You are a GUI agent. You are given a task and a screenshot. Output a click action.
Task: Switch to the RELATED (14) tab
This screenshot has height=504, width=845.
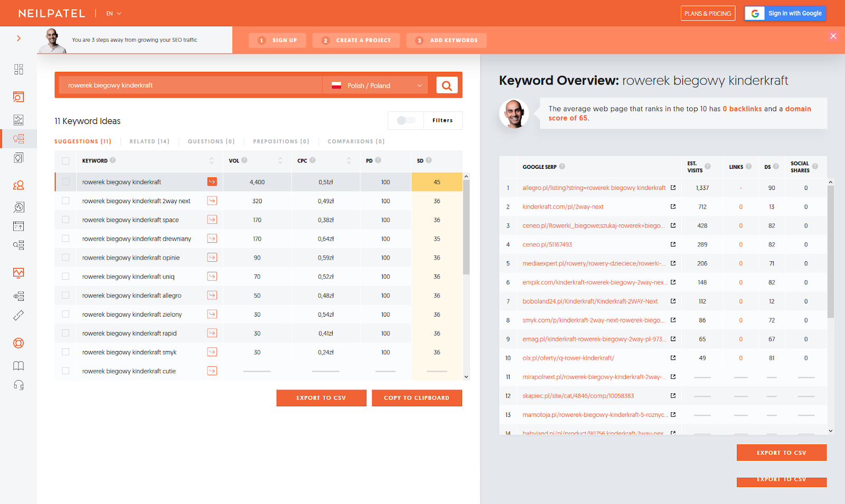(149, 141)
